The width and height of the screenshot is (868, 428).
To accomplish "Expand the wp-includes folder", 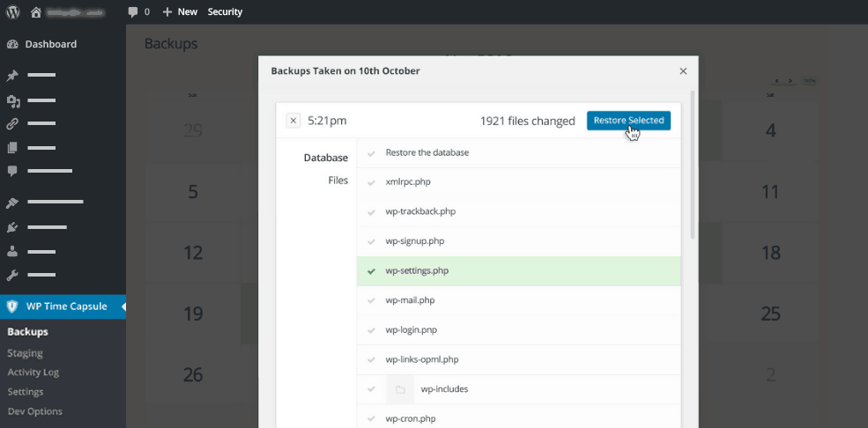I will (400, 389).
